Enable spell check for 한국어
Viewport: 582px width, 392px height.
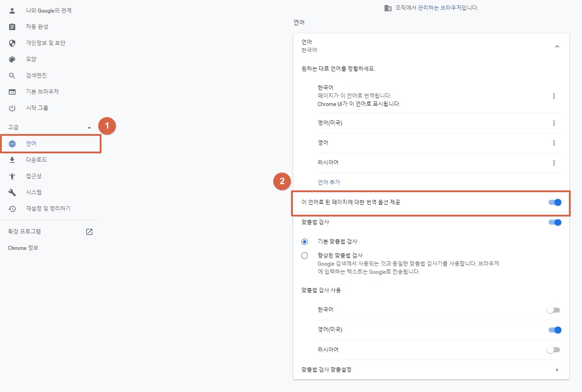point(553,310)
